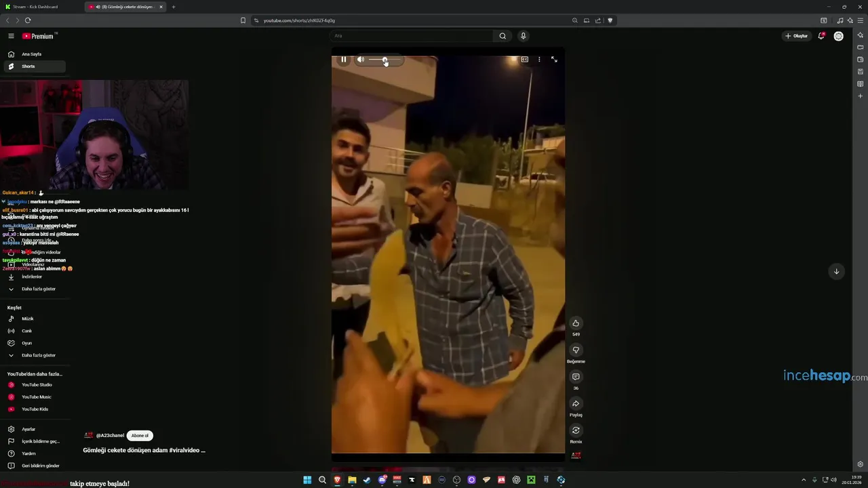The height and width of the screenshot is (488, 868).
Task: Open Müzik under Keşfet
Action: pyautogui.click(x=34, y=319)
